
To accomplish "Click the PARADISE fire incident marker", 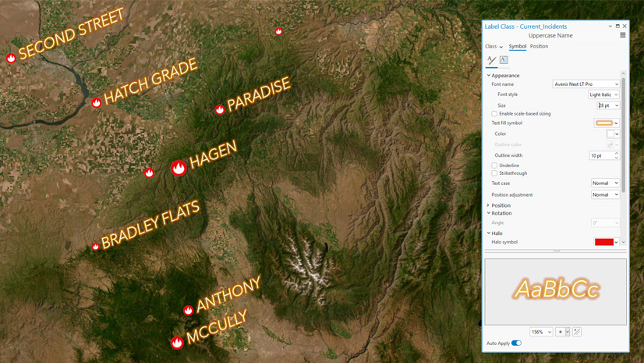I will click(x=220, y=109).
